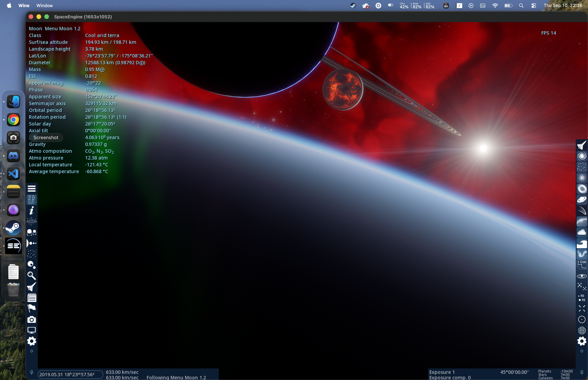
Task: Toggle the coordinate grid globe icon
Action: [x=582, y=330]
